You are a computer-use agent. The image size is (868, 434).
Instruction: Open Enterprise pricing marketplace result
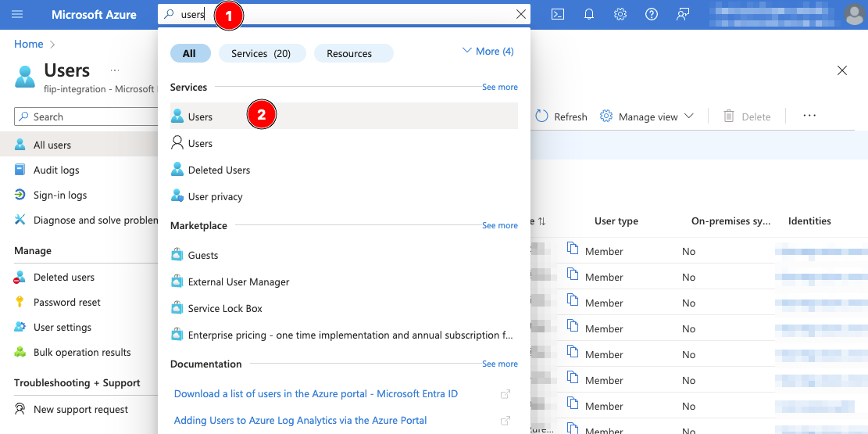[x=344, y=335]
